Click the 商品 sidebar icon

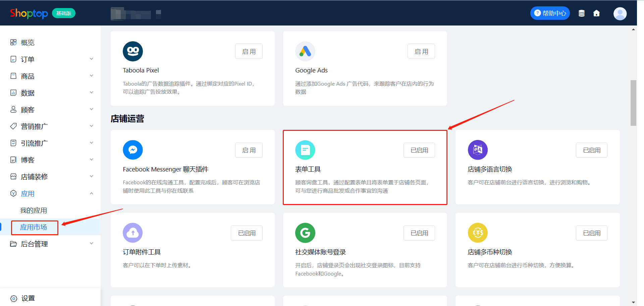13,76
